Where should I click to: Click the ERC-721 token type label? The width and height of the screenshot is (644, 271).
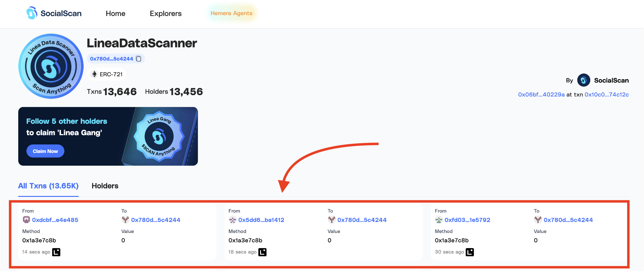(x=111, y=74)
